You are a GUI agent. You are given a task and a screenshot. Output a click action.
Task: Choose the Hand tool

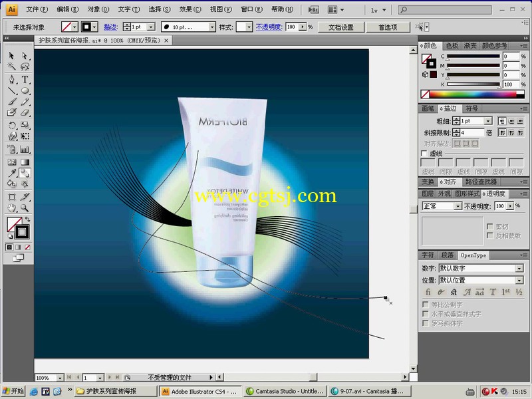(x=11, y=207)
